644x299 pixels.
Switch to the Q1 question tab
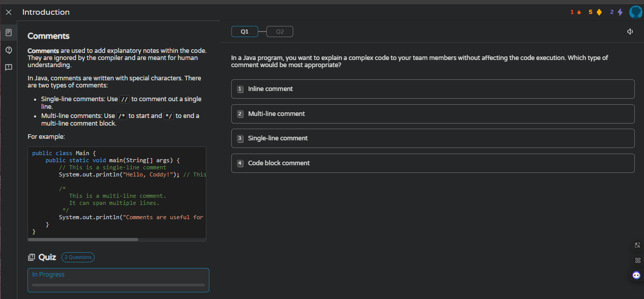click(x=244, y=32)
